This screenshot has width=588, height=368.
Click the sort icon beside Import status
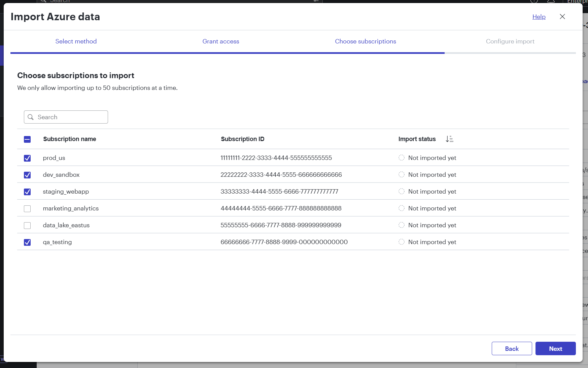click(449, 139)
